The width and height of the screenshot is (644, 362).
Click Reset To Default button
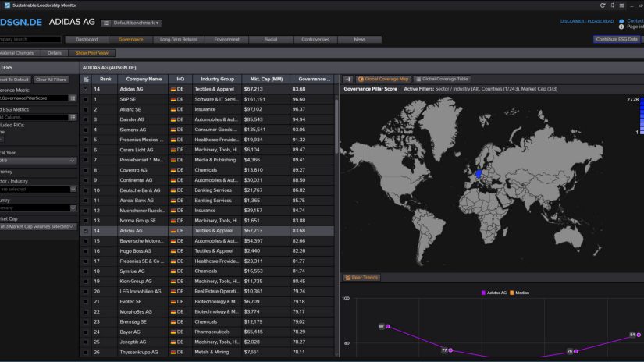tap(15, 80)
